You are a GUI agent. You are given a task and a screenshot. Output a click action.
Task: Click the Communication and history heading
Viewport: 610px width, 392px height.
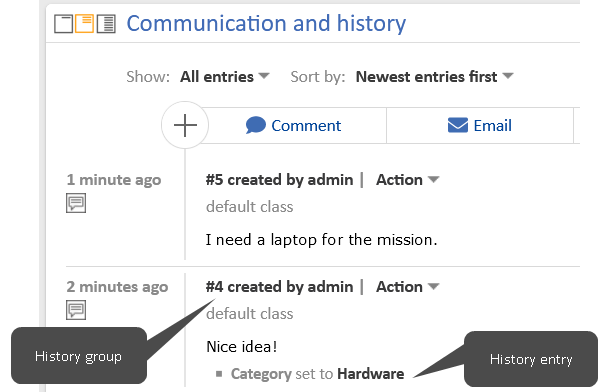(266, 23)
